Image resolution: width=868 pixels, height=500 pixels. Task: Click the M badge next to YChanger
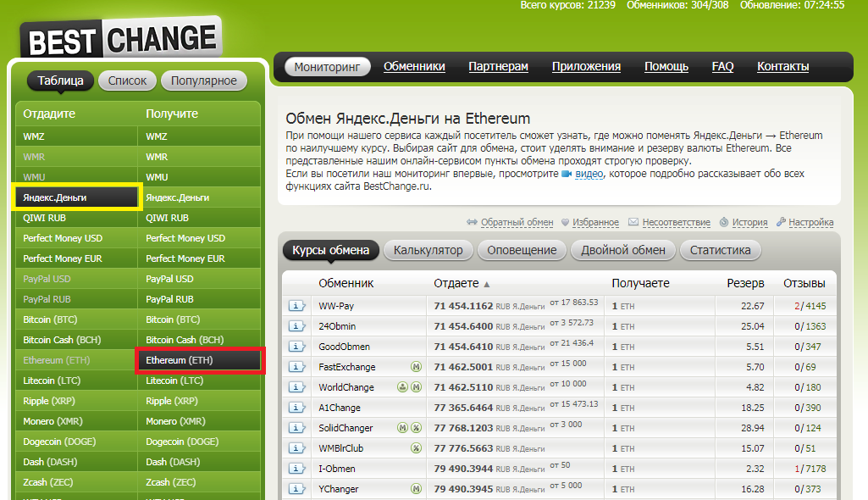417,489
